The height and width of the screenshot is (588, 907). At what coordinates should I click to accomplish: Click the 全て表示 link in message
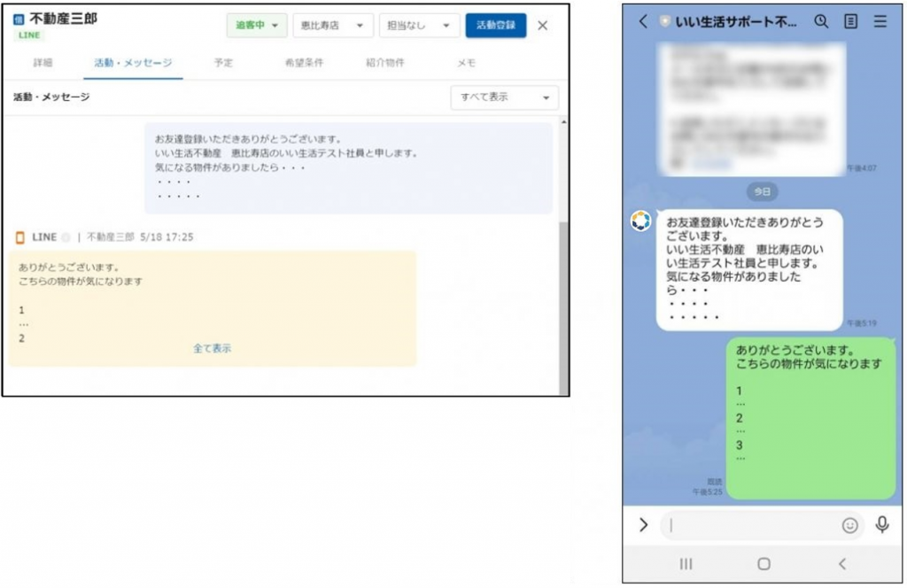[213, 348]
